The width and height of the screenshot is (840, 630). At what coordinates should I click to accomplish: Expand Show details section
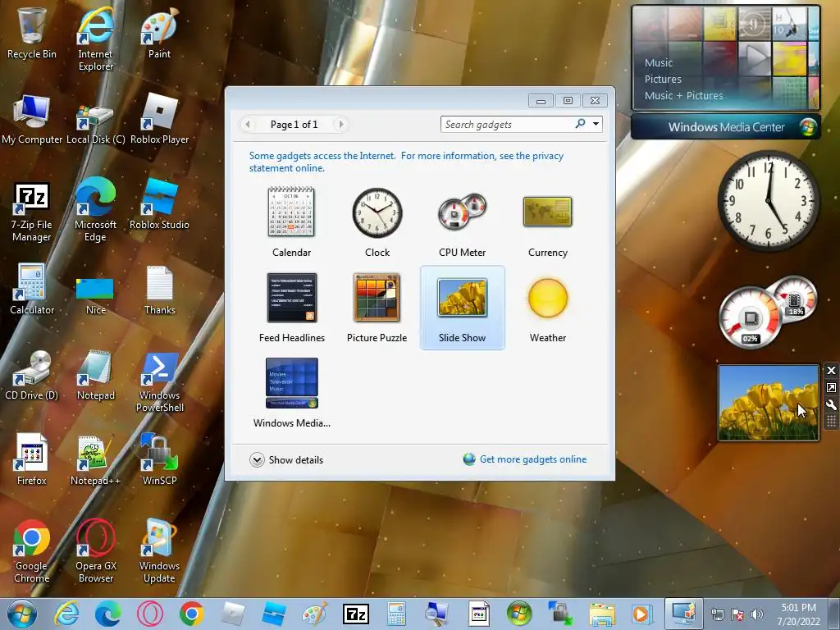(x=286, y=459)
